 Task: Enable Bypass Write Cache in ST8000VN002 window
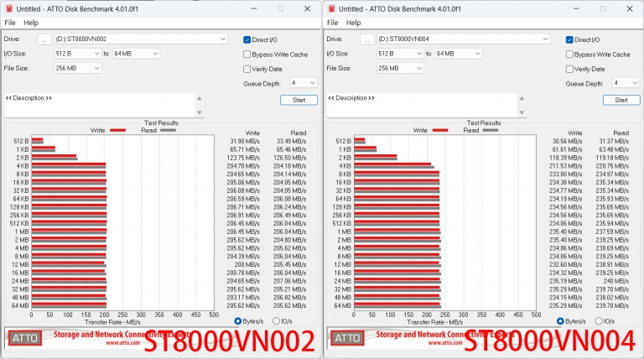[x=247, y=55]
